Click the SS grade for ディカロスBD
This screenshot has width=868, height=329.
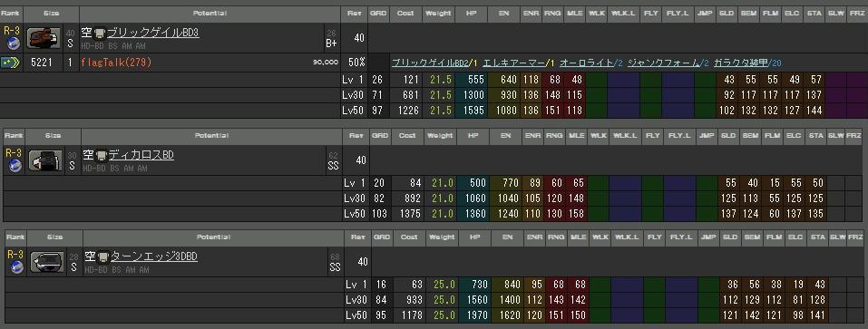click(334, 165)
